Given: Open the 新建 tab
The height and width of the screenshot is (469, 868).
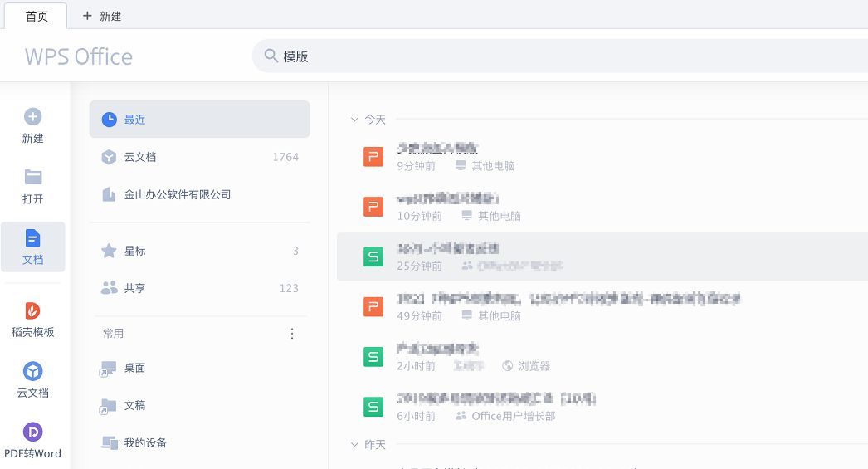Looking at the screenshot, I should [x=102, y=16].
